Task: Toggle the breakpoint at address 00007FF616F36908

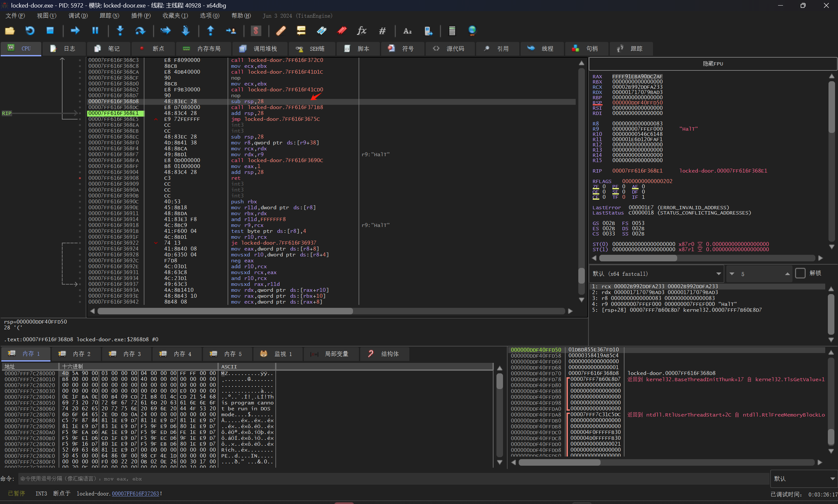Action: tap(80, 178)
